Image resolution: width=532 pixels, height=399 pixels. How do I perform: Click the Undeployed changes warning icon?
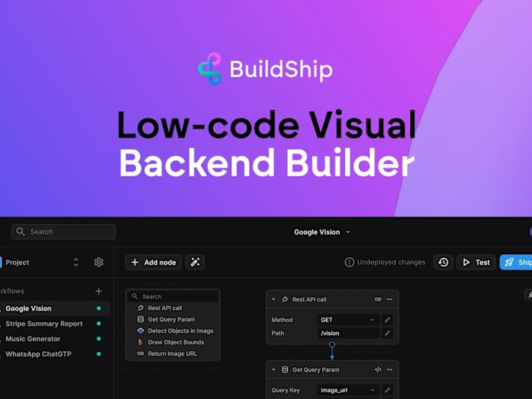(x=349, y=262)
